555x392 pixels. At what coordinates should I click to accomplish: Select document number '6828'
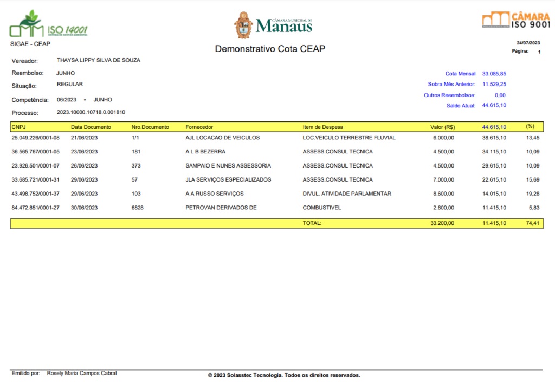137,208
